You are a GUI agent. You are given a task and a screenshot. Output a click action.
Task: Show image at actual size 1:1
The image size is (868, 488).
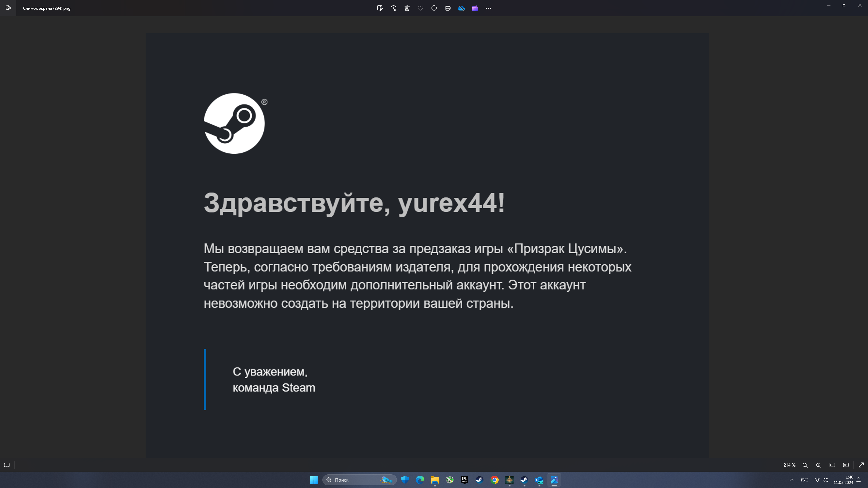click(846, 465)
